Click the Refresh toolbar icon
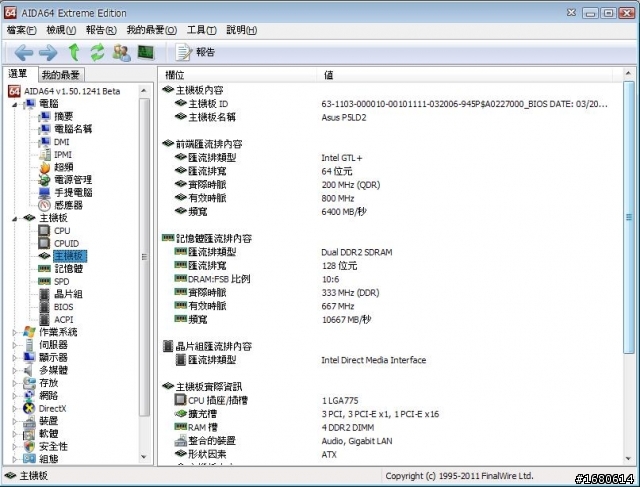The width and height of the screenshot is (640, 487). [98, 52]
